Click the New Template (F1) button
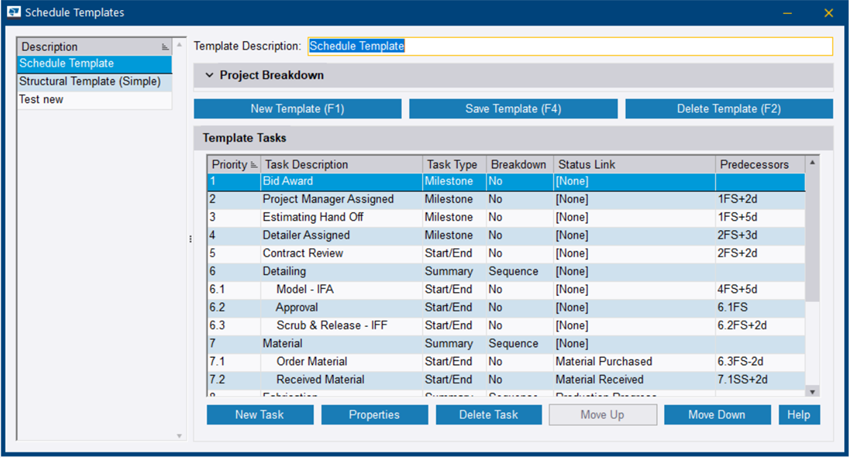 pos(297,109)
